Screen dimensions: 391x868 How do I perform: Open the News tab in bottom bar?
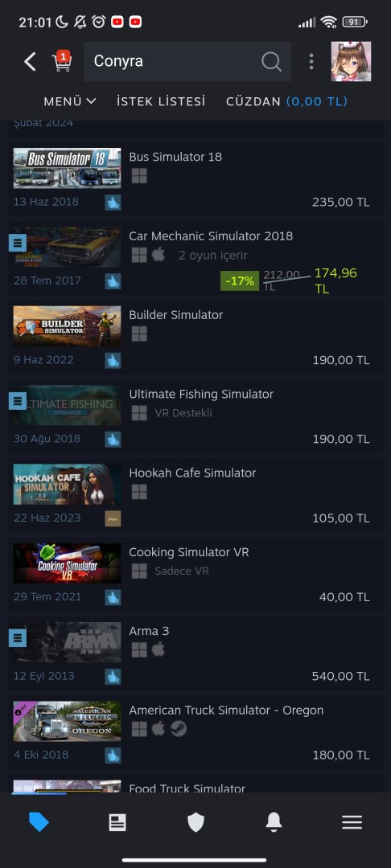tap(117, 822)
